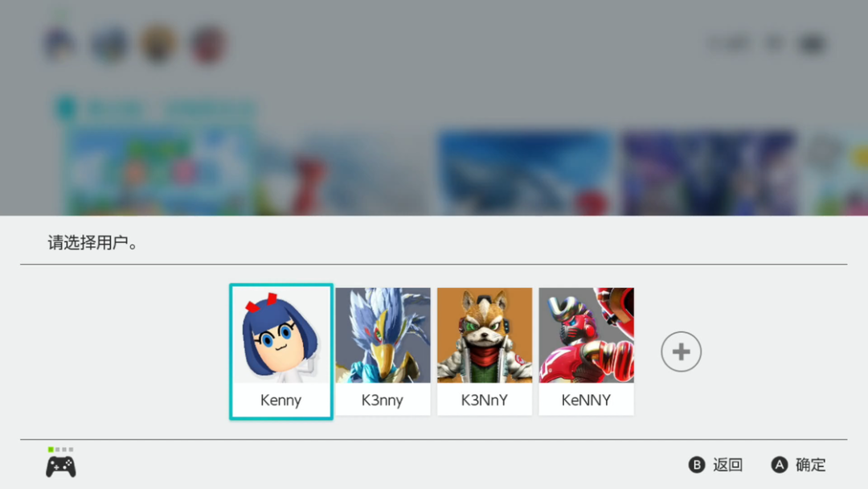Click the green player indicator dots
Image resolution: width=868 pixels, height=489 pixels.
click(61, 449)
